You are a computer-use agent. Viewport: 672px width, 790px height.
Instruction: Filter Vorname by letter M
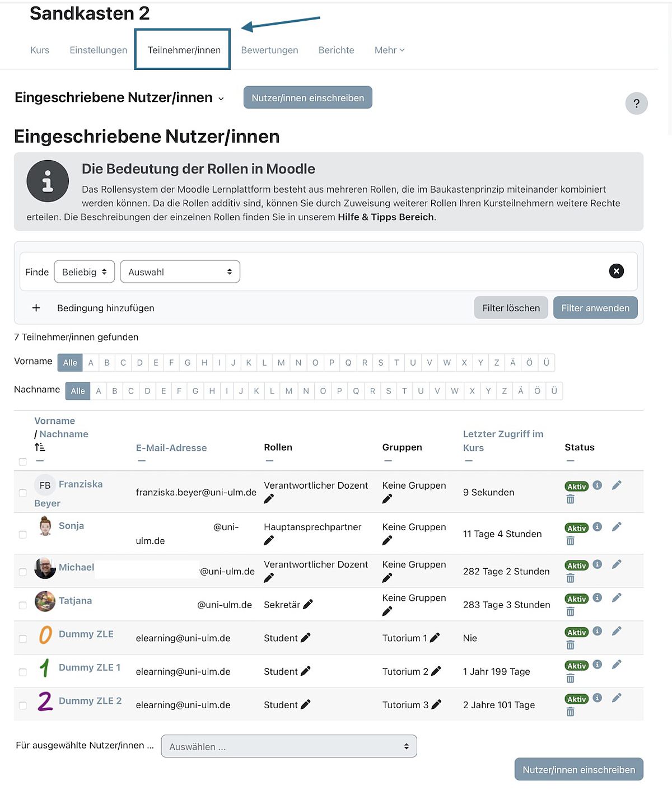(x=281, y=363)
